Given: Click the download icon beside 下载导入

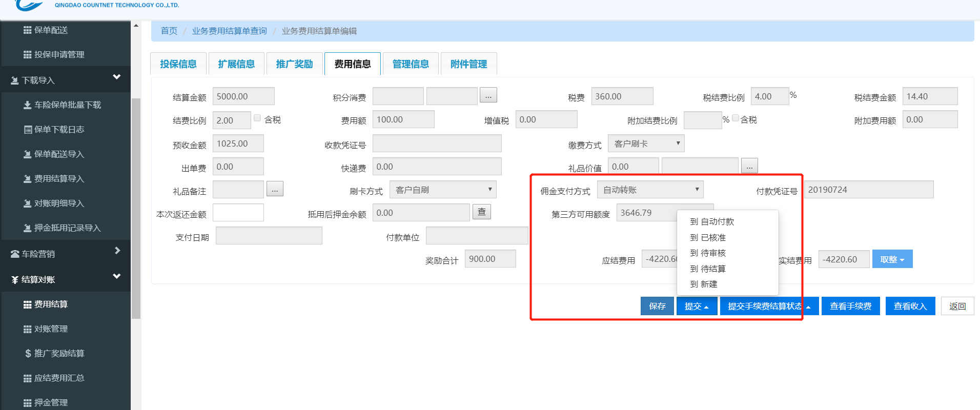Looking at the screenshot, I should click(x=15, y=80).
